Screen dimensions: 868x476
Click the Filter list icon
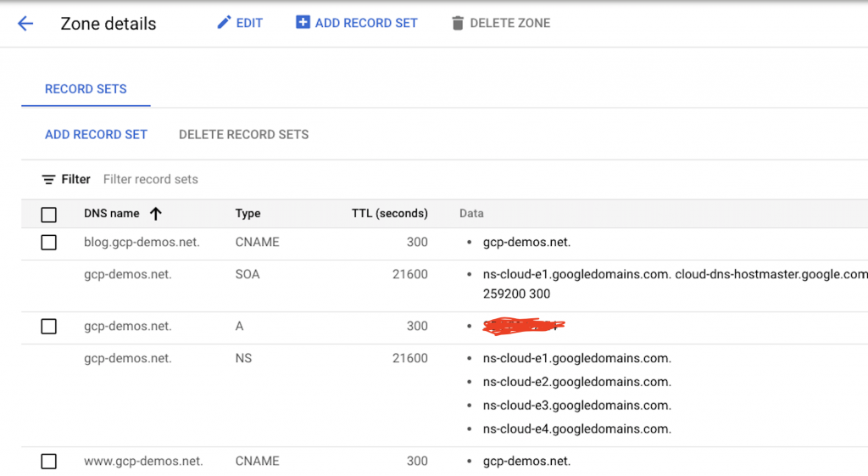pos(49,180)
